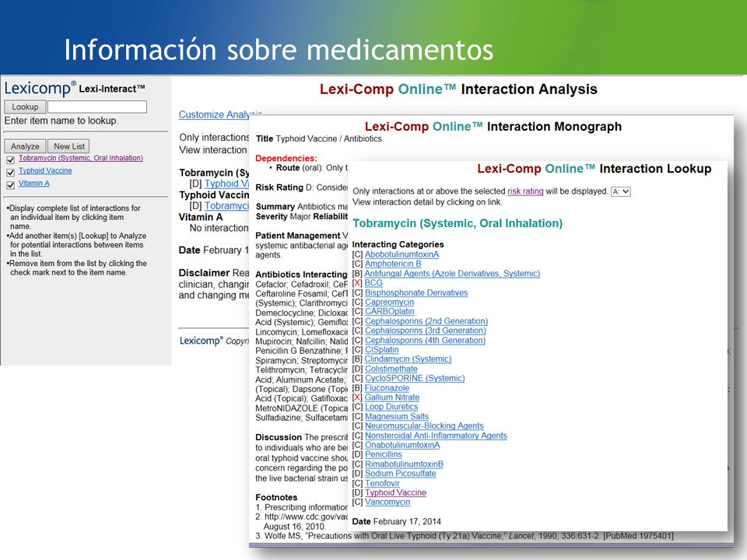Click the Lexicomp logo in the sidebar
This screenshot has width=747, height=560.
point(40,89)
